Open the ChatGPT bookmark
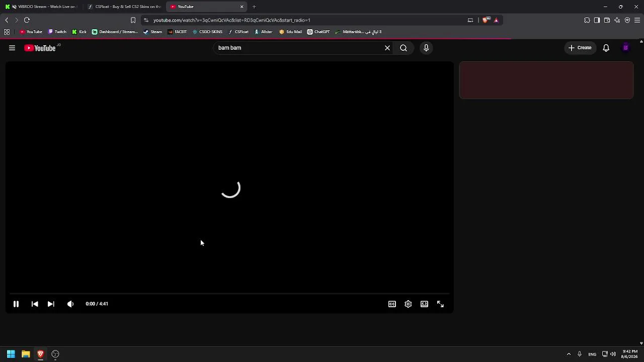This screenshot has width=644, height=362. [318, 32]
